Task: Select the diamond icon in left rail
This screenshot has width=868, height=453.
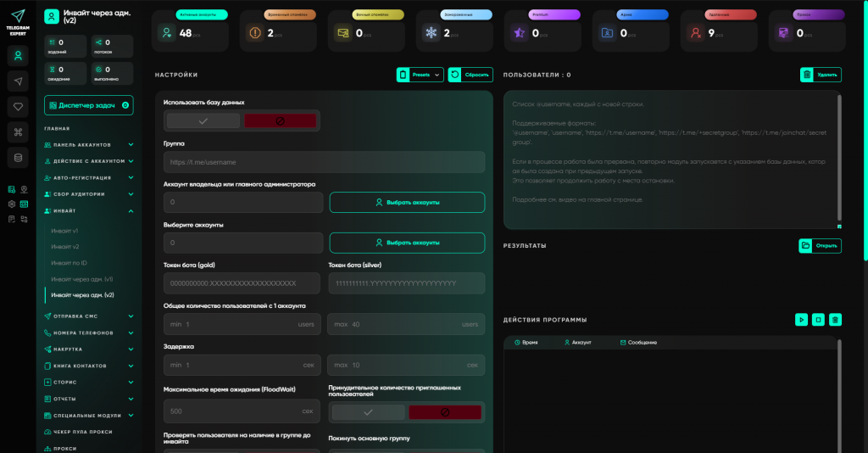Action: 19,106
